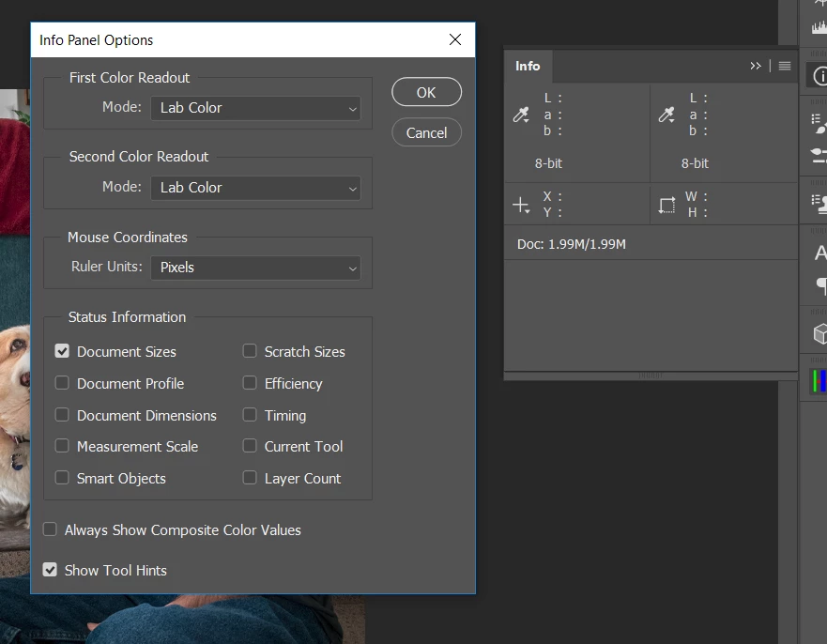This screenshot has width=827, height=644.
Task: Click the first color readout eyedropper icon
Action: click(521, 115)
